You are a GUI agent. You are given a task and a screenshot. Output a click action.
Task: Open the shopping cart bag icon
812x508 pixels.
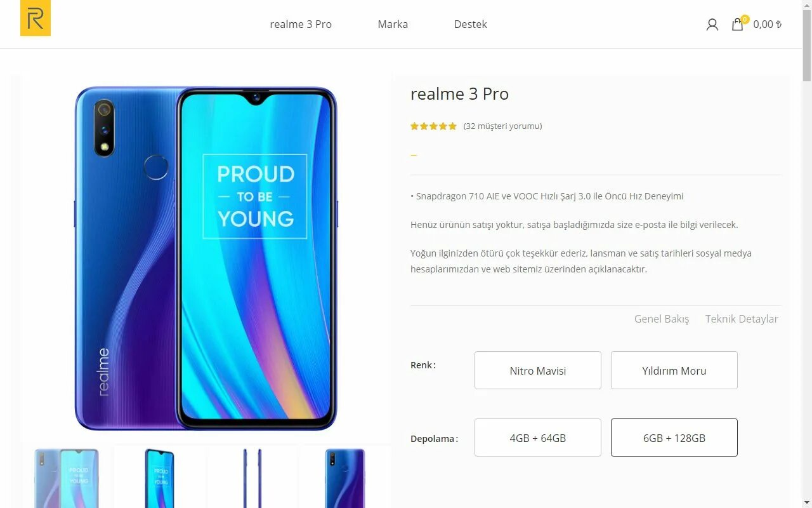click(737, 24)
